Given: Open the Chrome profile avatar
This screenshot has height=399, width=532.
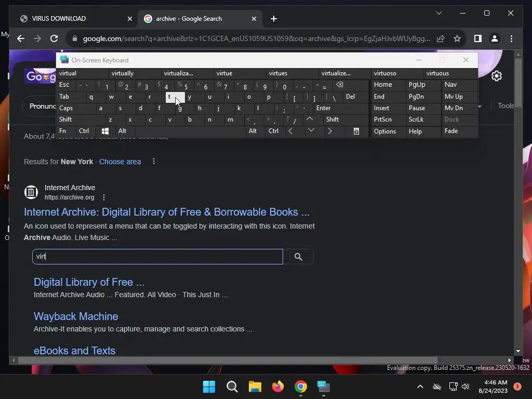Looking at the screenshot, I should (x=495, y=38).
